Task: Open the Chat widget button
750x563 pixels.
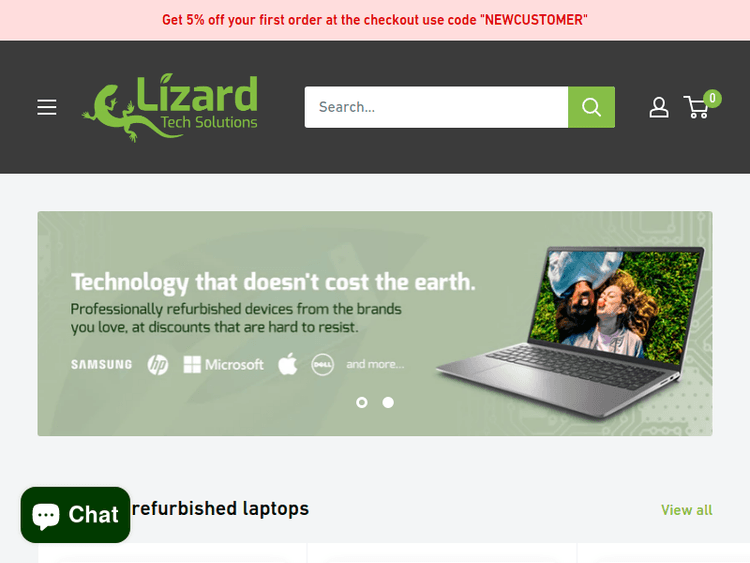Action: [x=76, y=515]
